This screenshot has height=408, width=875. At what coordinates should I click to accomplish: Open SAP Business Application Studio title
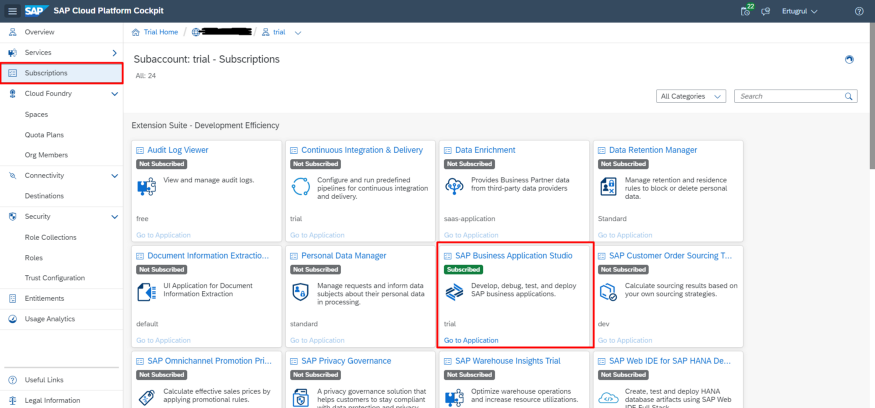click(x=514, y=256)
